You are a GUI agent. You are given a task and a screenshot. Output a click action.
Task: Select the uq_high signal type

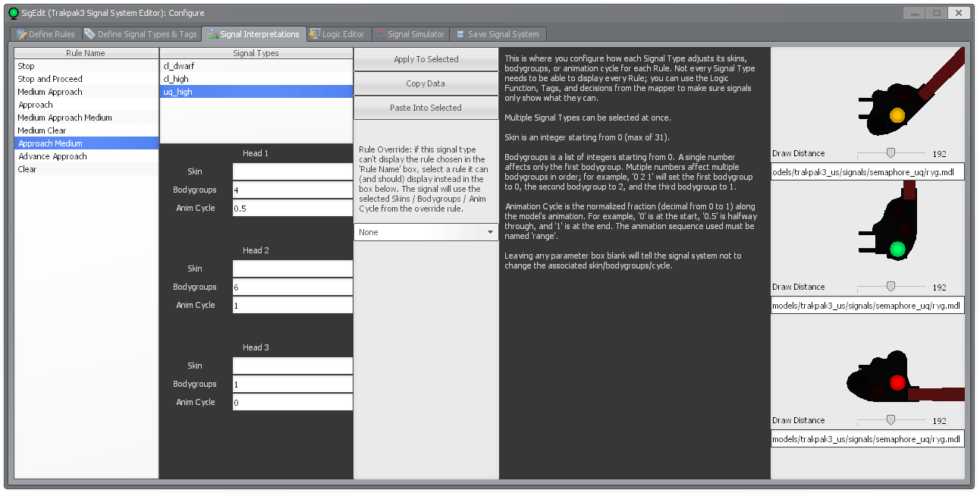coord(256,92)
